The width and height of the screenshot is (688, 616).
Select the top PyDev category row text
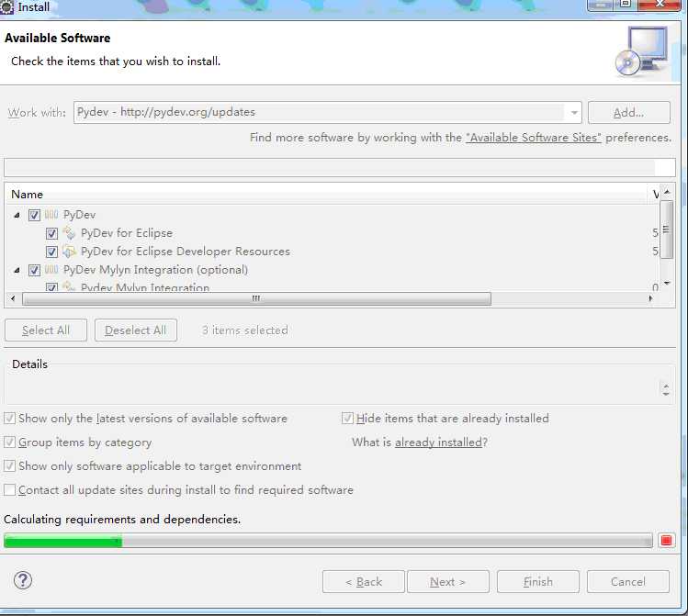coord(79,215)
